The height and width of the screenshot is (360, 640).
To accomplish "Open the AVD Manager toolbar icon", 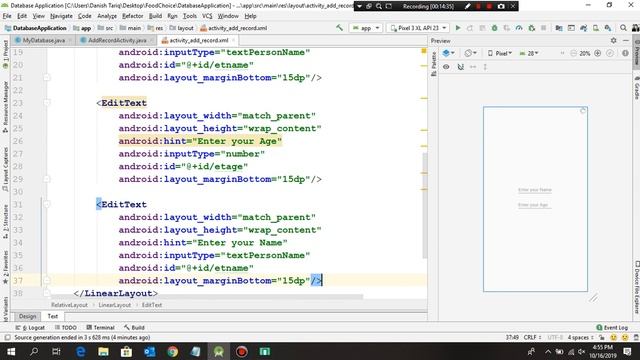I will (x=596, y=28).
